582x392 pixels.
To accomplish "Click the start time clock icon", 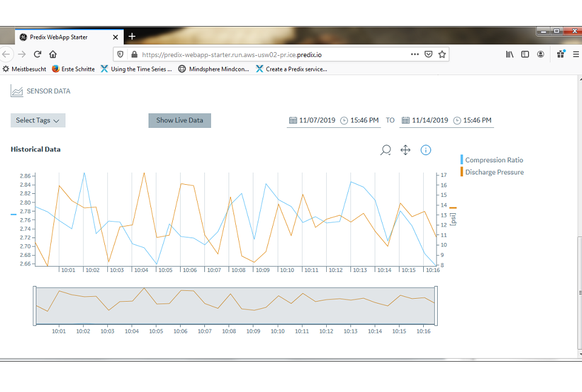I will (x=344, y=121).
